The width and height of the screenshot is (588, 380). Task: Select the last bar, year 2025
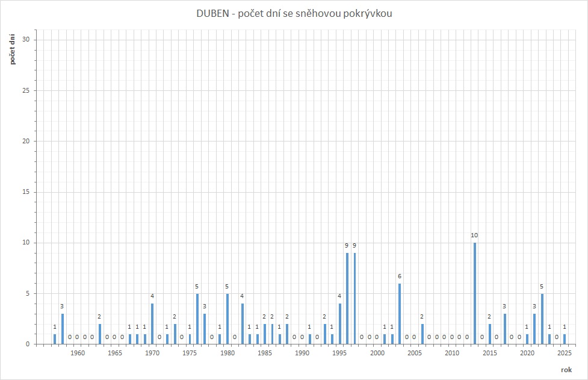pyautogui.click(x=565, y=339)
